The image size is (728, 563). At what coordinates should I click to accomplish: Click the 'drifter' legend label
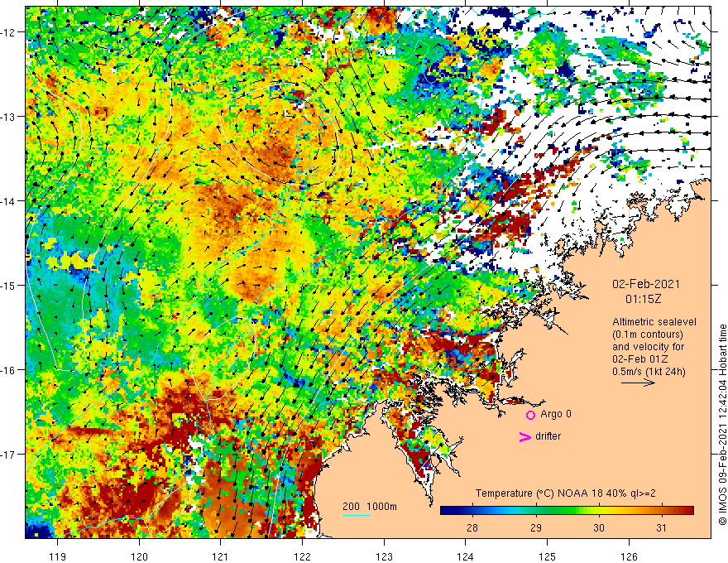point(548,436)
